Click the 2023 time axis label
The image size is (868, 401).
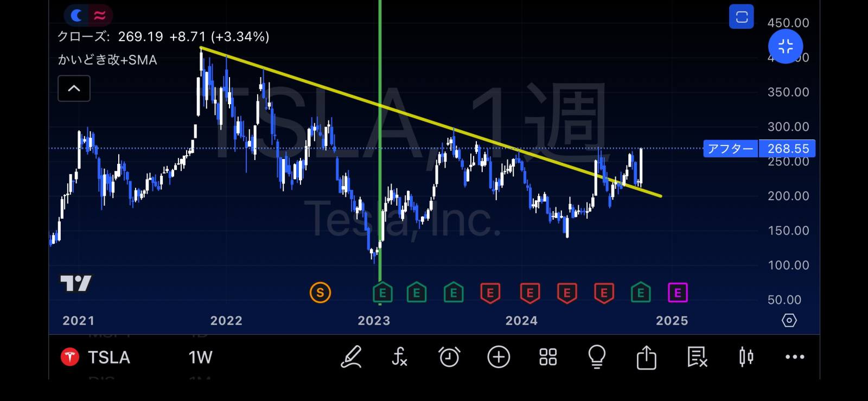point(374,321)
